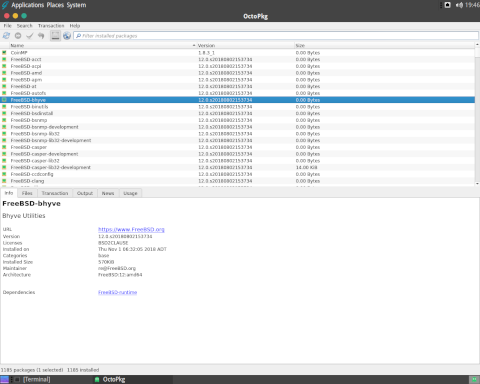Image resolution: width=480 pixels, height=384 pixels.
Task: Click the remote search globe icon
Action: 67,35
